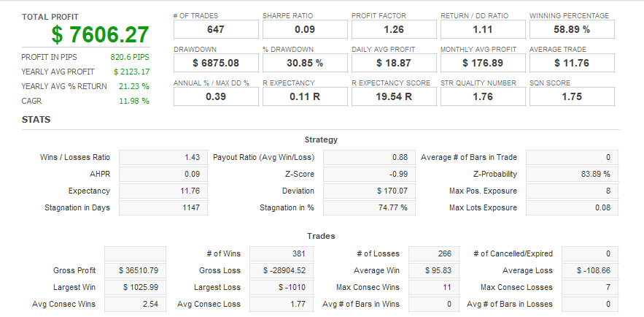Click the Return / DD Ratio value
This screenshot has height=317, width=644.
click(483, 29)
